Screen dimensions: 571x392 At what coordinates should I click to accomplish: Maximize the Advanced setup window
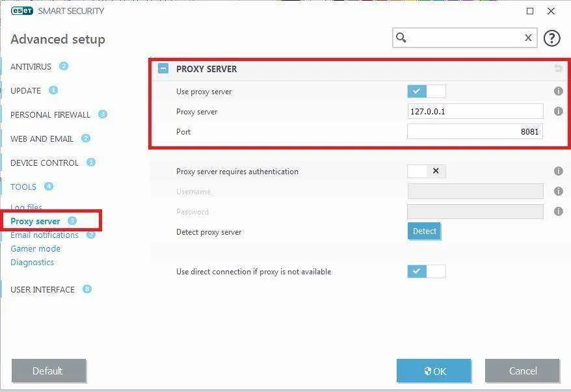(x=530, y=11)
